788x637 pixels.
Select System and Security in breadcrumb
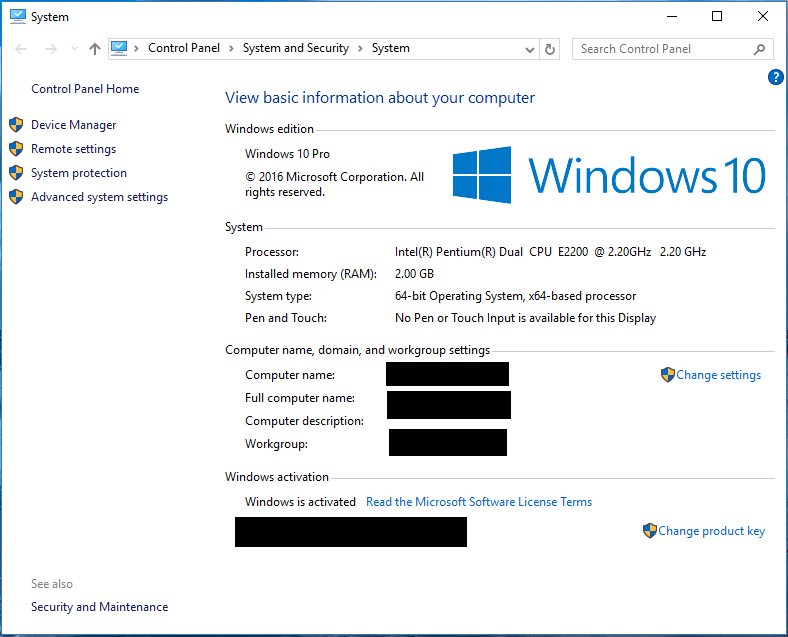(x=296, y=48)
